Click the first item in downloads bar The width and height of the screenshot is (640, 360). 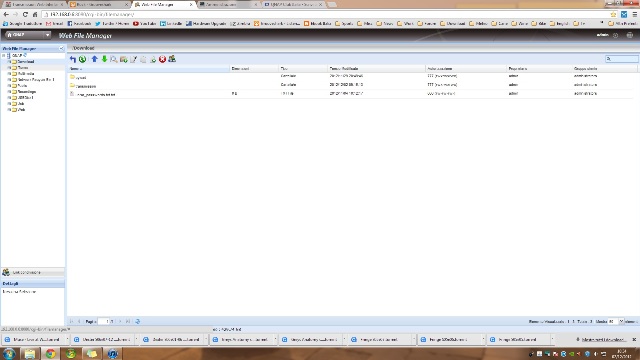(36, 340)
